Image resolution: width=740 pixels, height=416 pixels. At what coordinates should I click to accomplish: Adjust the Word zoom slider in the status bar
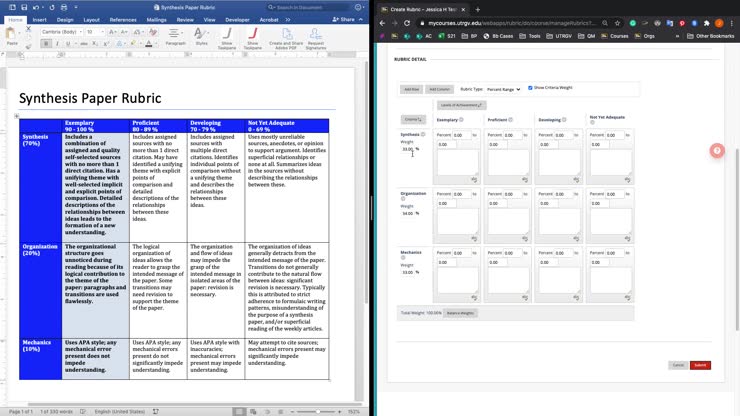pyautogui.click(x=318, y=412)
